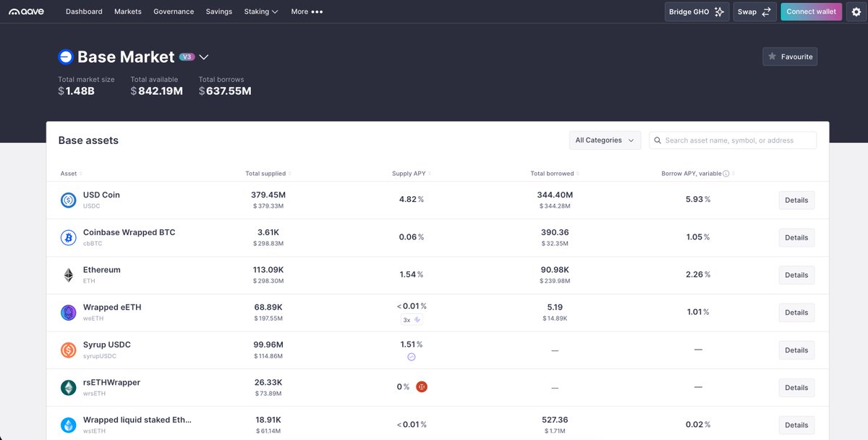
Task: Go to Dashboard
Action: tap(84, 12)
